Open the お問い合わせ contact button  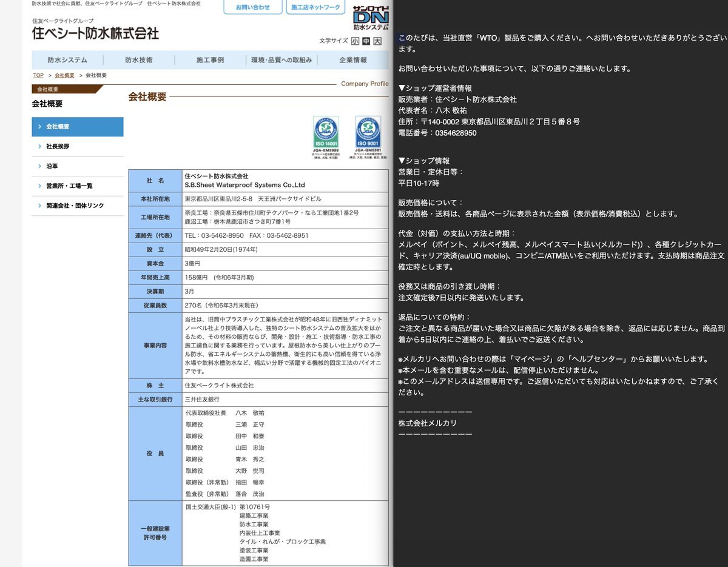tap(252, 7)
